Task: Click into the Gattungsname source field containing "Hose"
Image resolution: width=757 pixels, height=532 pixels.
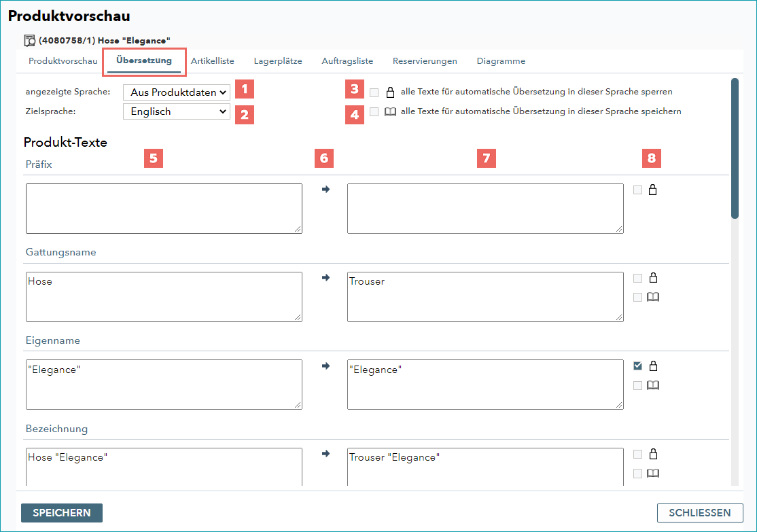Action: (x=164, y=297)
